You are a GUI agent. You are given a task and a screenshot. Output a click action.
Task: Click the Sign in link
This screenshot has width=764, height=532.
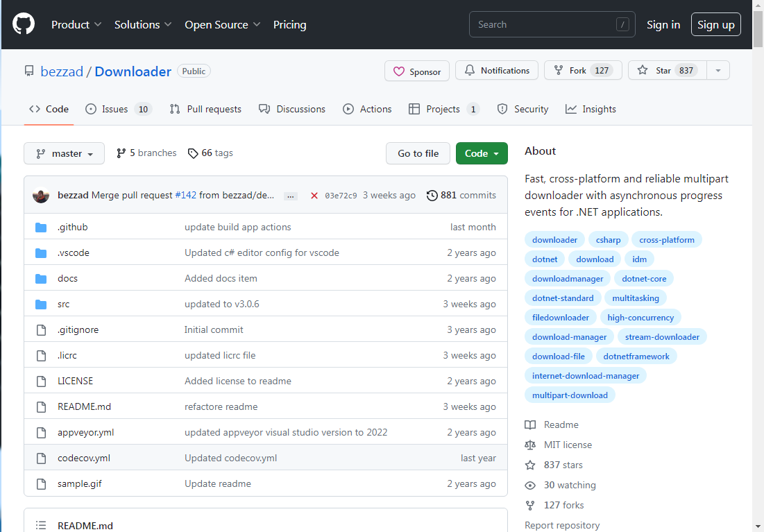[x=663, y=24]
